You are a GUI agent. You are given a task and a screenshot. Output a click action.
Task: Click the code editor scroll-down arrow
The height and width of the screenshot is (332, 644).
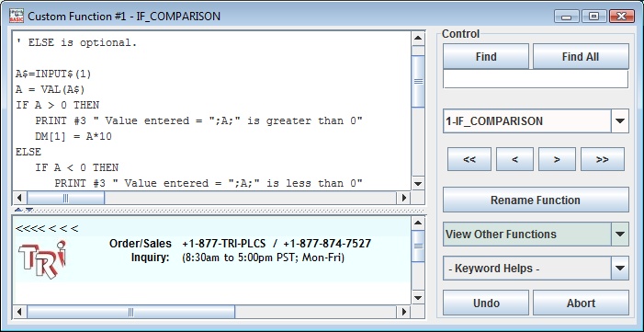pos(418,184)
